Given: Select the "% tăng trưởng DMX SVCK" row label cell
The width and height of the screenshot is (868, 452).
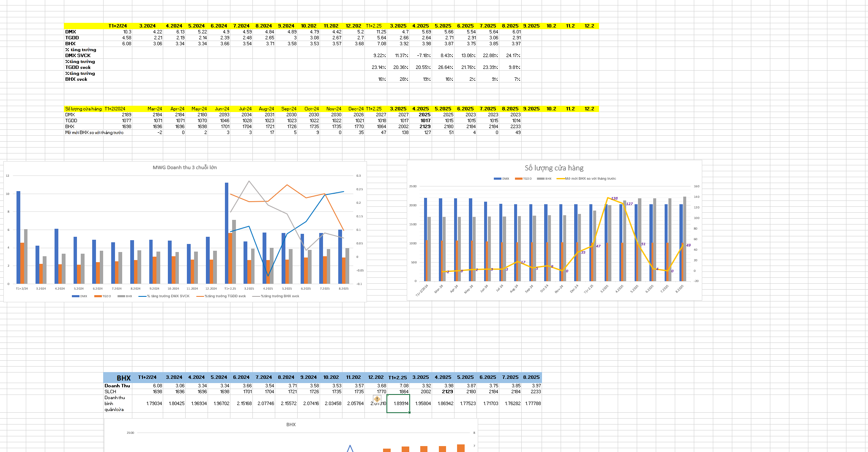Looking at the screenshot, I should pos(84,52).
